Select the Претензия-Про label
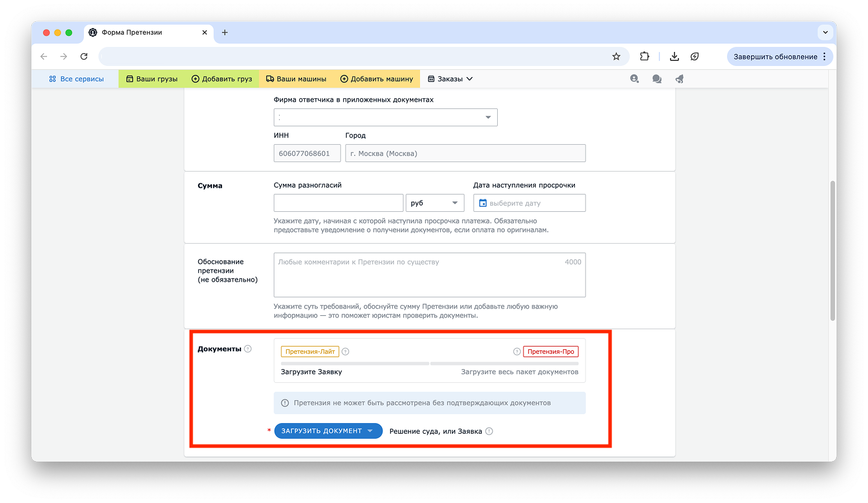 (x=550, y=352)
